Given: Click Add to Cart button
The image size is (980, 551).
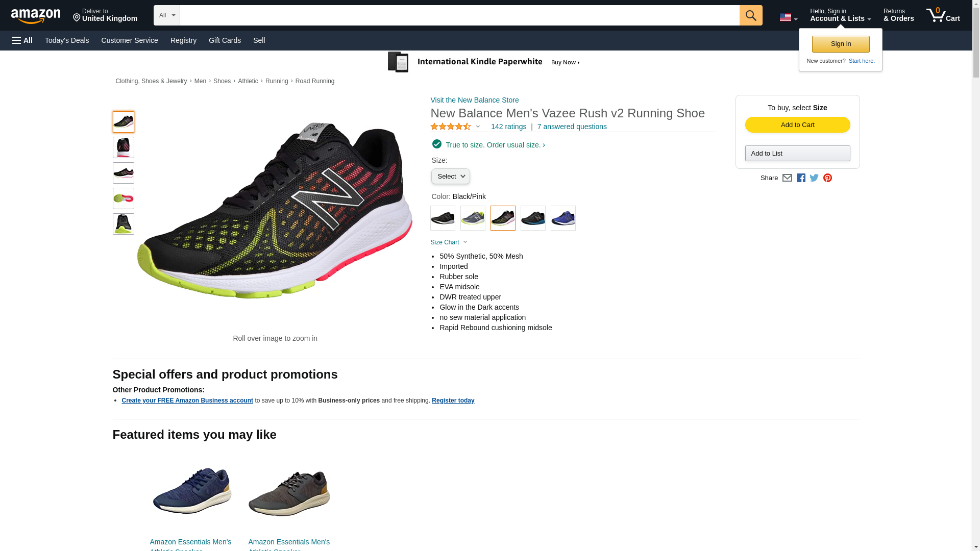Looking at the screenshot, I should point(797,125).
